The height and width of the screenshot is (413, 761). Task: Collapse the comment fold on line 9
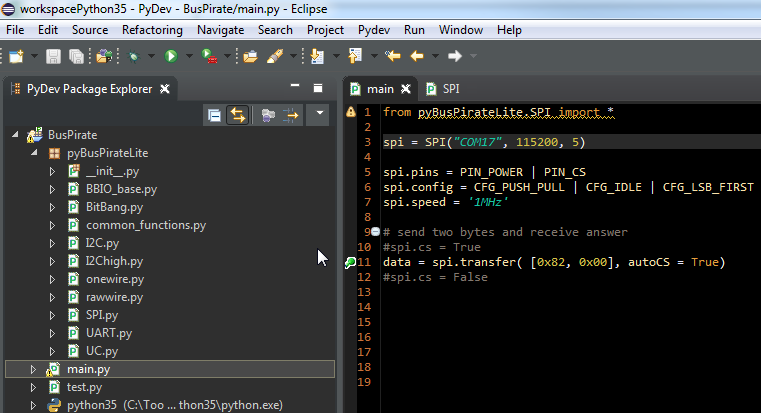[376, 232]
